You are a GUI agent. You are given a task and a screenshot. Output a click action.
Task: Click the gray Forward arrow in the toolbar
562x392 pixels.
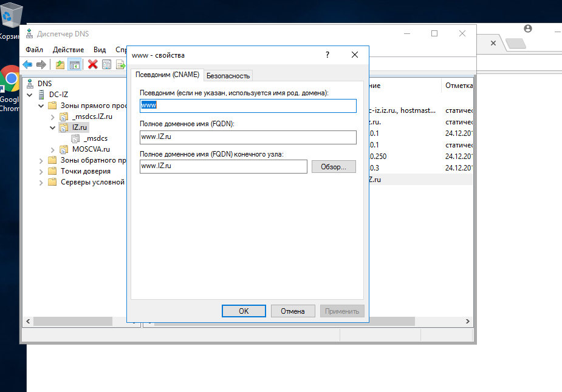pyautogui.click(x=41, y=64)
